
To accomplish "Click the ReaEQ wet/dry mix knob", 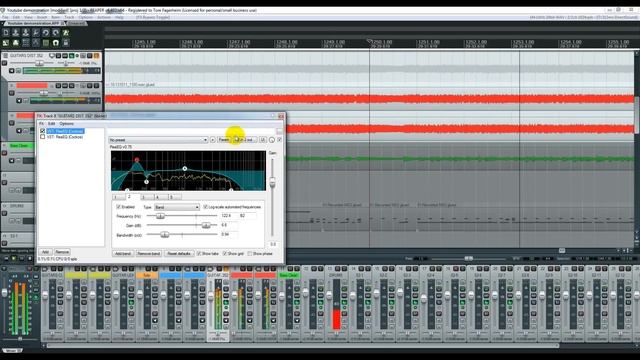I will coord(272,140).
